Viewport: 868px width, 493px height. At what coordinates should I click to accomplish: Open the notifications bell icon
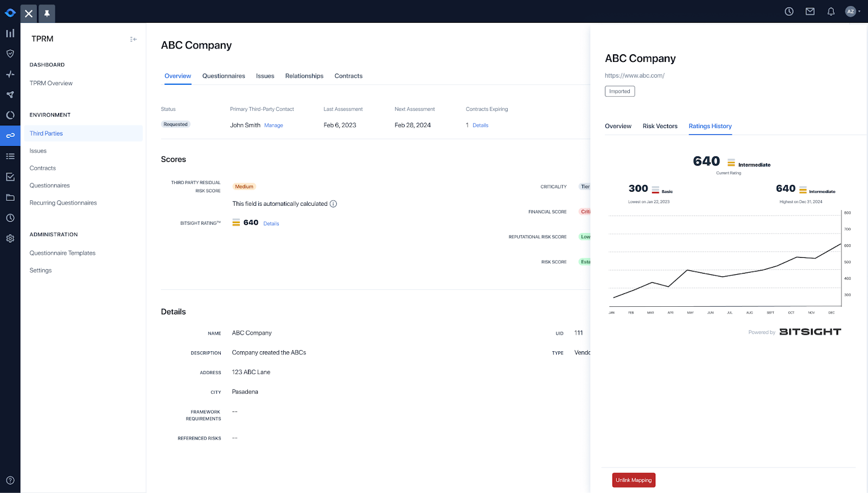[831, 11]
